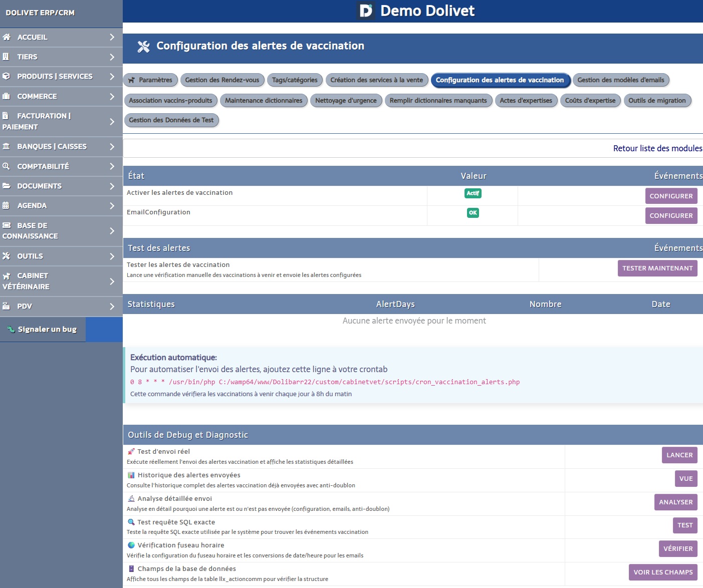The image size is (703, 588).
Task: Expand the Cabinet Vétérinaire menu chevron
Action: pos(112,281)
